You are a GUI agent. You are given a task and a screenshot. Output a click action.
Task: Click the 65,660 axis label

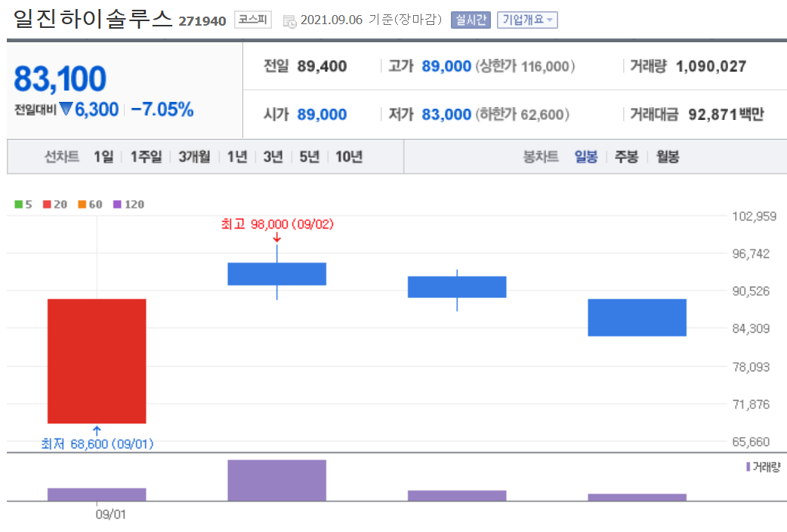tap(751, 441)
